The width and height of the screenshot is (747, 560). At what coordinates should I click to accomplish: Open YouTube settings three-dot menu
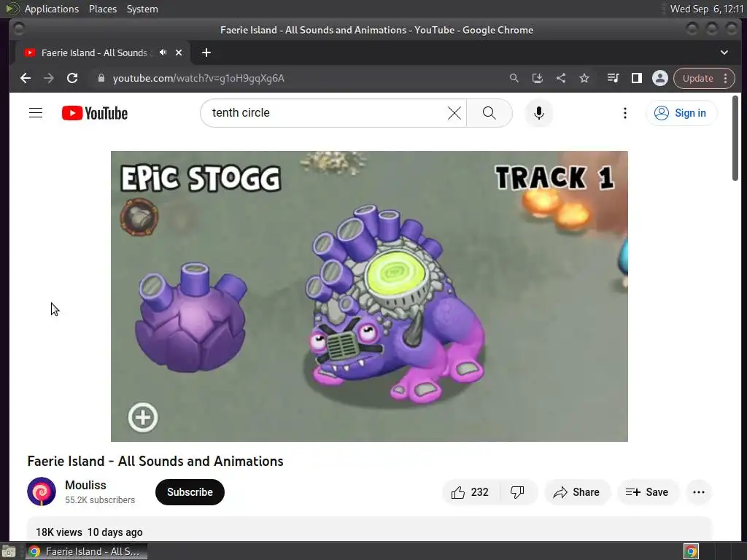(625, 113)
